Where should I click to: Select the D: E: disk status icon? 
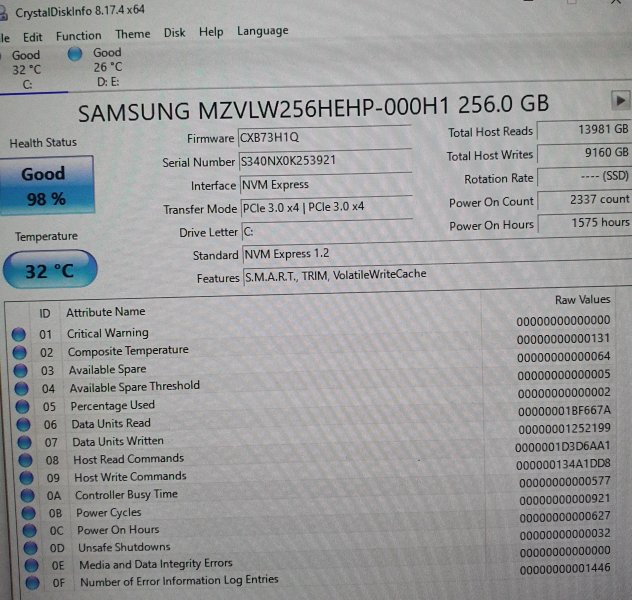click(76, 54)
